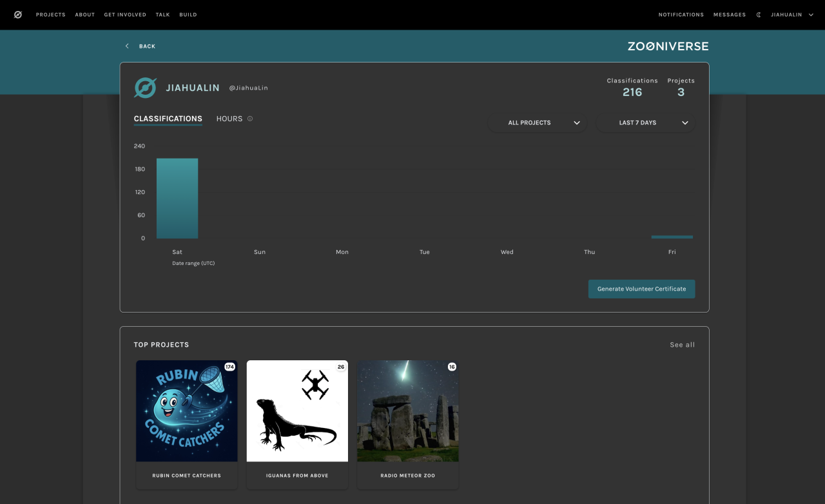This screenshot has height=504, width=825.
Task: Click See all top projects link
Action: (682, 345)
